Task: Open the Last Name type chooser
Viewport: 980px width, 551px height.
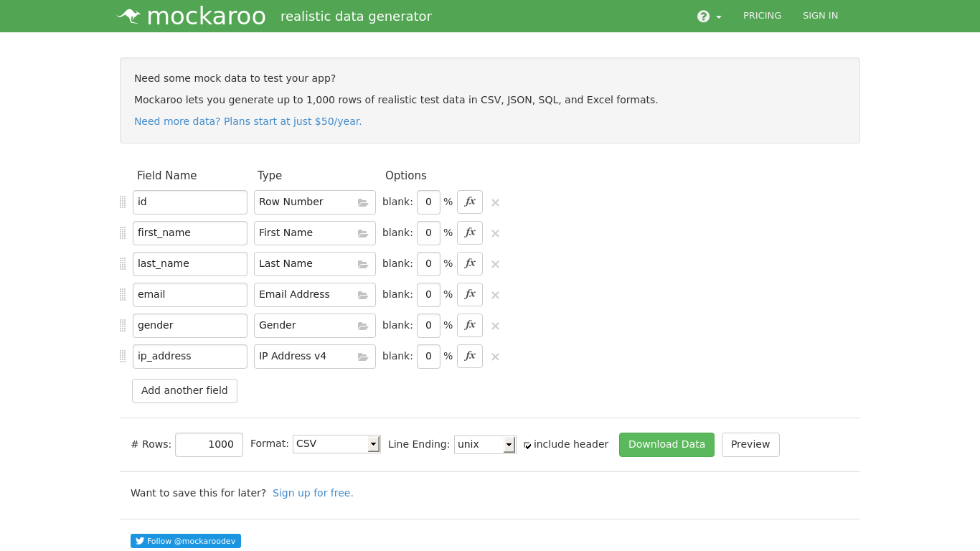Action: click(315, 264)
